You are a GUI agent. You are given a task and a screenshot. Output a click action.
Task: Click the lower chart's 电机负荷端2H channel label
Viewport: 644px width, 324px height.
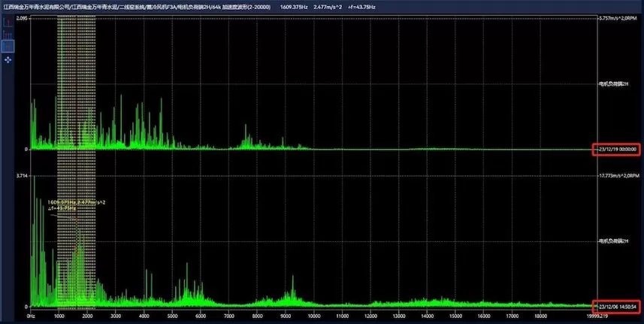[x=612, y=242]
